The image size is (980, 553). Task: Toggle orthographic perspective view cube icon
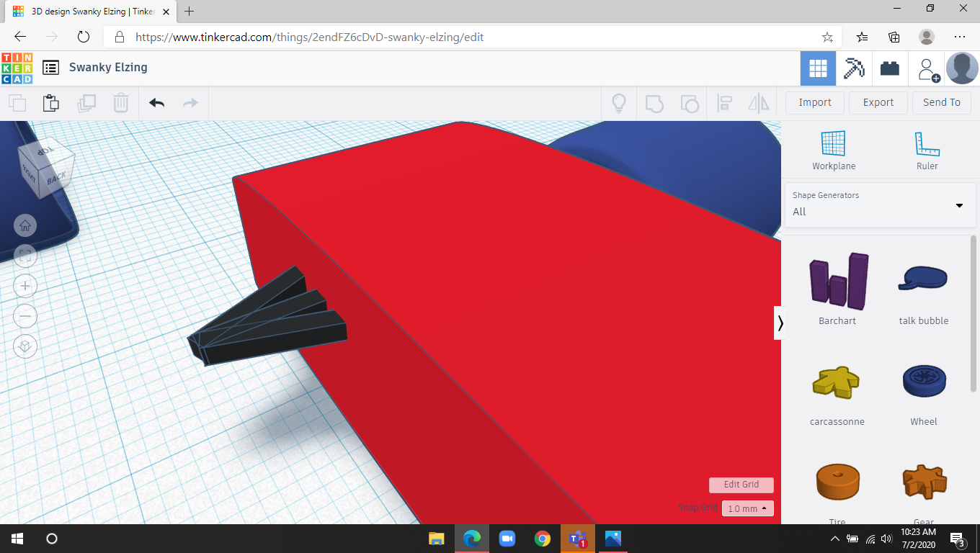25,346
